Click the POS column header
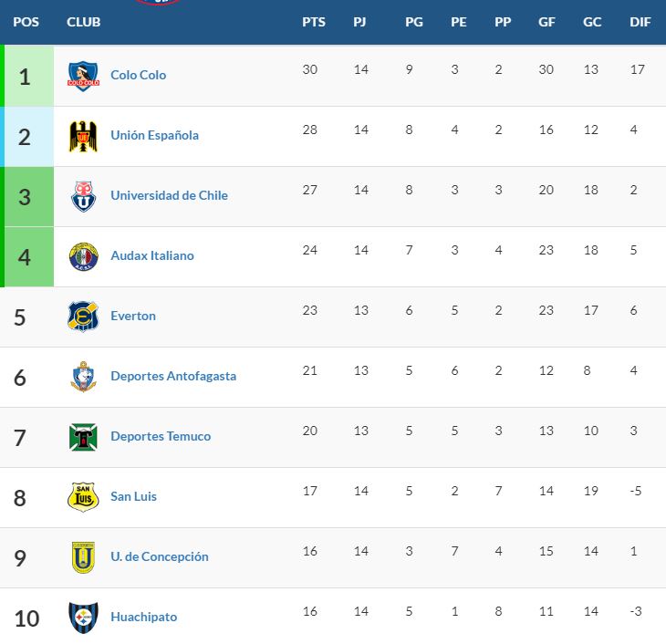The image size is (666, 644). (26, 22)
